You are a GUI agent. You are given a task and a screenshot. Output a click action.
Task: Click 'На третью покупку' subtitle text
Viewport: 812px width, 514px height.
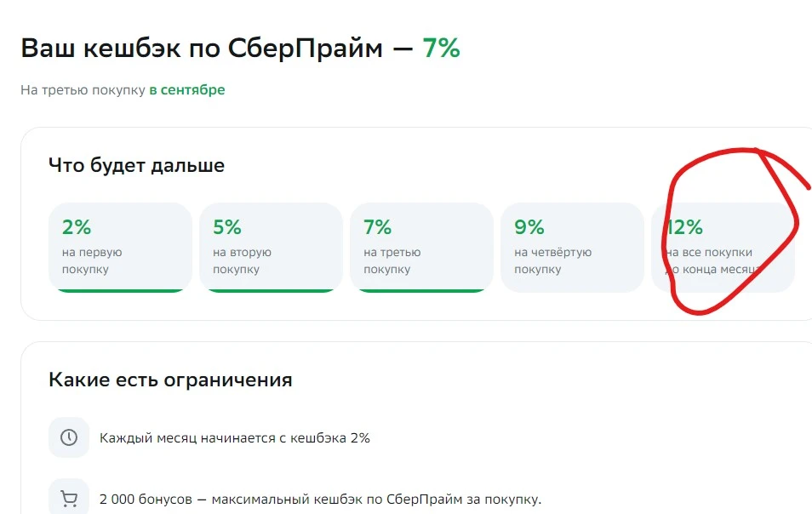(x=83, y=90)
